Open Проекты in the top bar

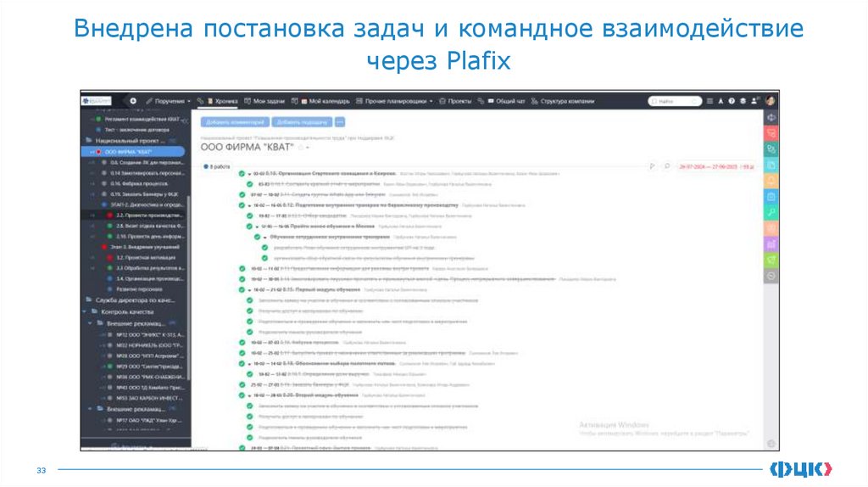click(455, 102)
